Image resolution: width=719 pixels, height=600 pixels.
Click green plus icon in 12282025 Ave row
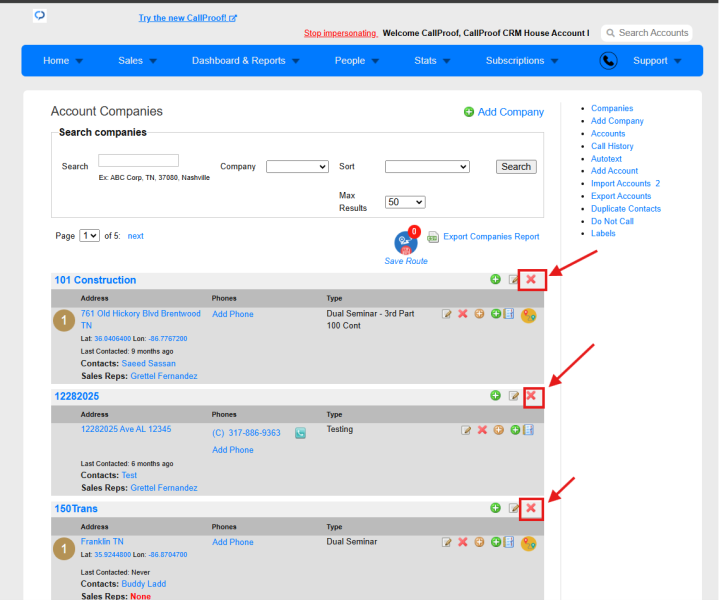coord(515,430)
